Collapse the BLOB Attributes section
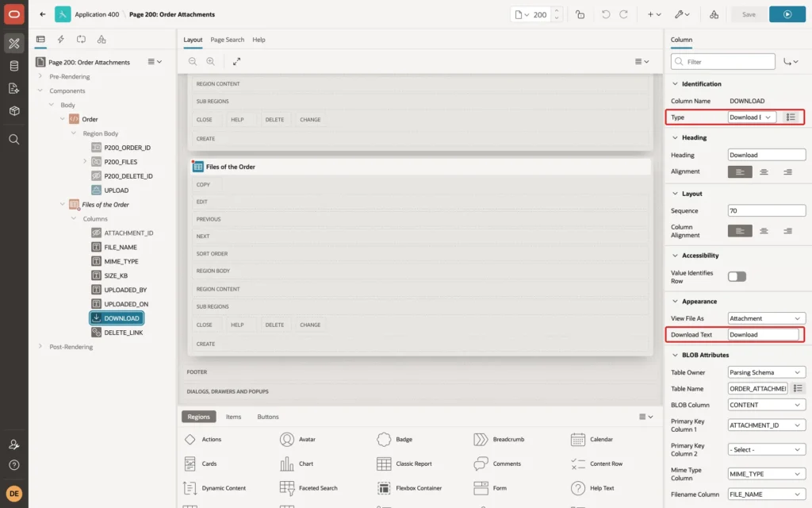Screen dimensions: 812x508 675,355
